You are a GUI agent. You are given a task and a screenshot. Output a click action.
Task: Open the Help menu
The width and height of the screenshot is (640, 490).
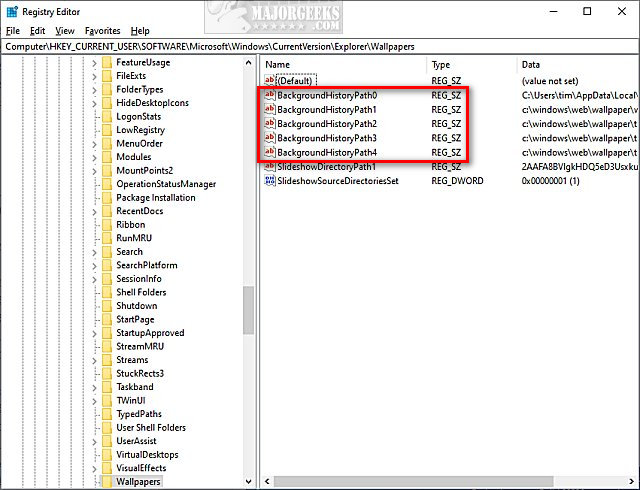click(140, 31)
